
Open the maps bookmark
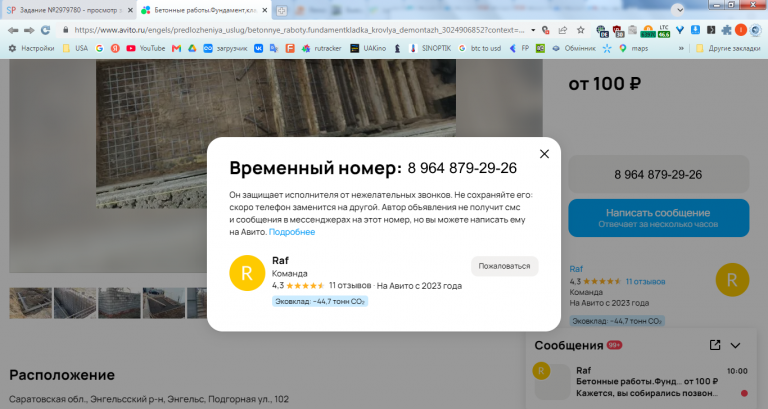[x=633, y=48]
